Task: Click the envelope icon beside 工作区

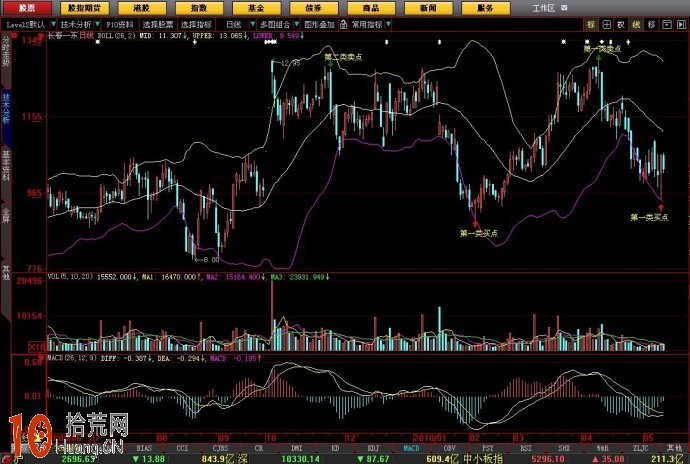Action: pos(564,8)
